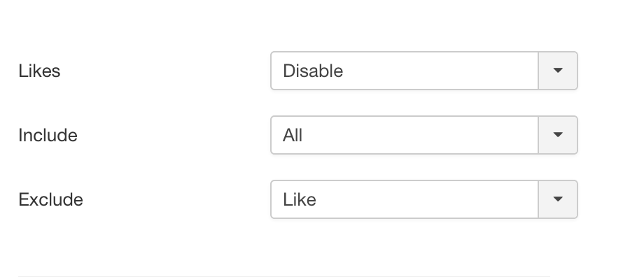Select the Disable text in Likes box

313,71
